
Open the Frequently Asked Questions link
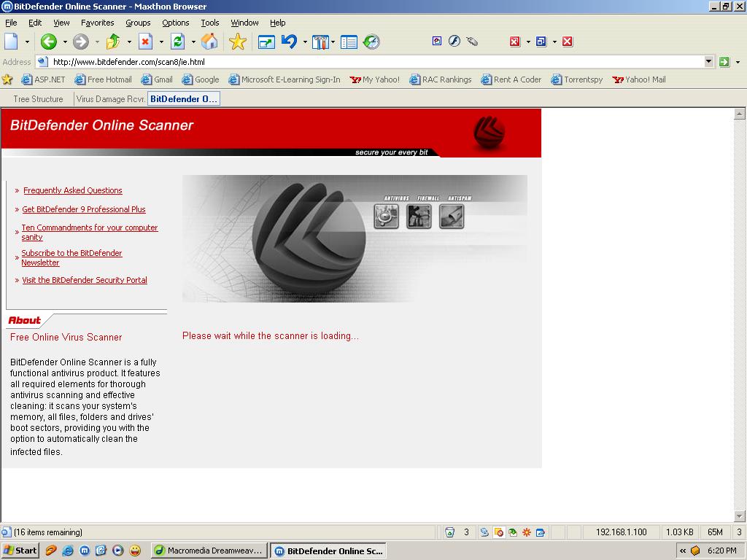click(x=73, y=190)
